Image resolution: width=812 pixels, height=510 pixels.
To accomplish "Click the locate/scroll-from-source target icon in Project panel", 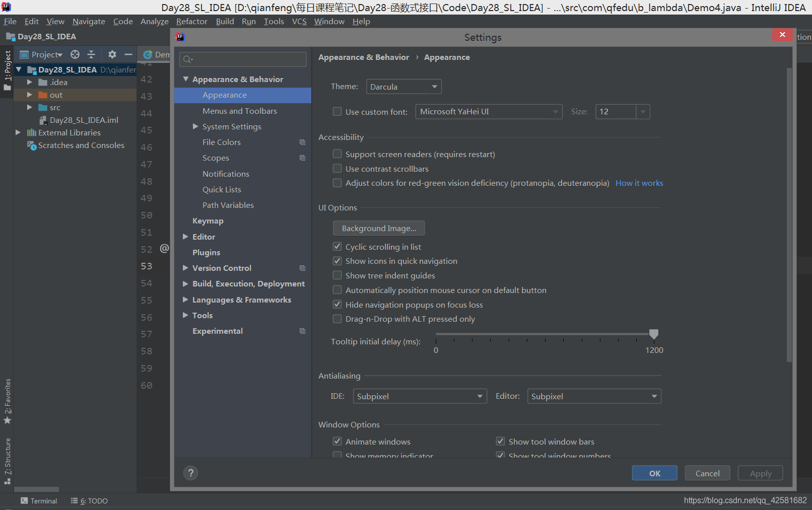I will [75, 54].
